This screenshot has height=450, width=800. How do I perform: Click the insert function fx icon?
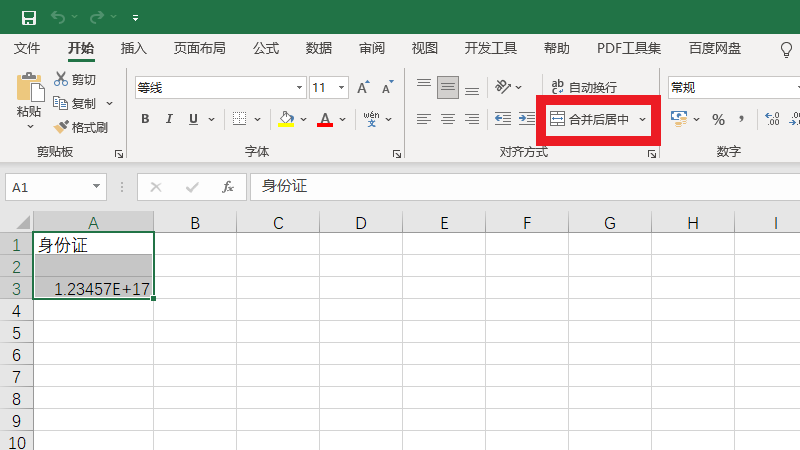tap(228, 187)
